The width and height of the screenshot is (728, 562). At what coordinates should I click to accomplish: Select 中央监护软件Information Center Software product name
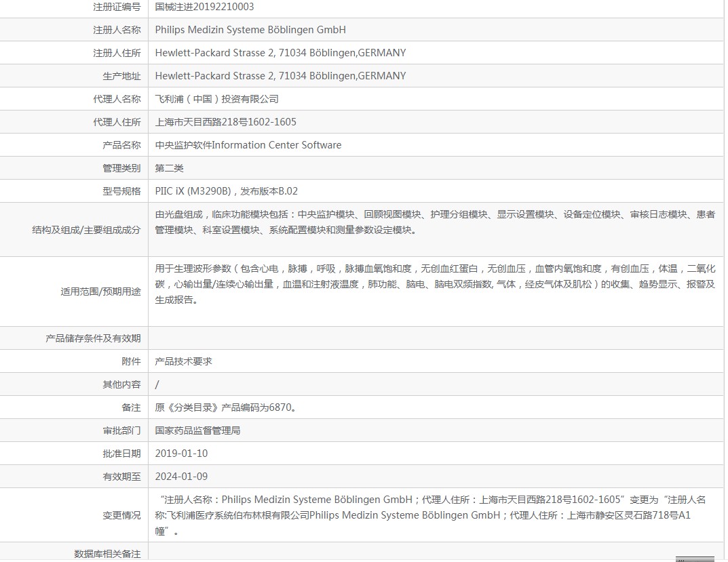click(x=248, y=145)
